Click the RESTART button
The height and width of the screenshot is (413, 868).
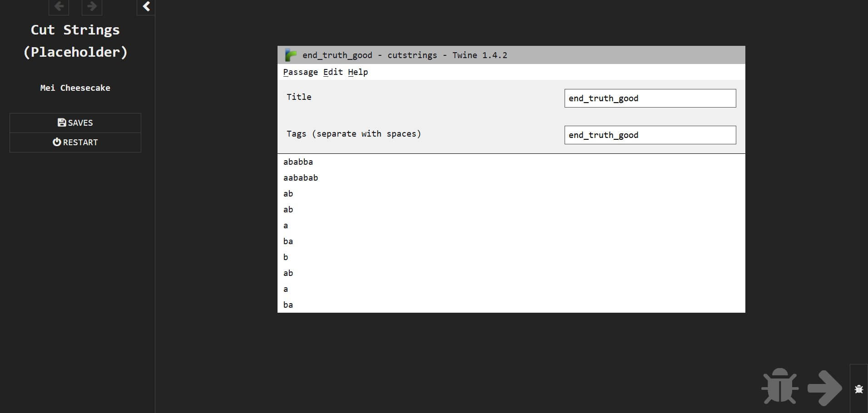click(x=75, y=142)
